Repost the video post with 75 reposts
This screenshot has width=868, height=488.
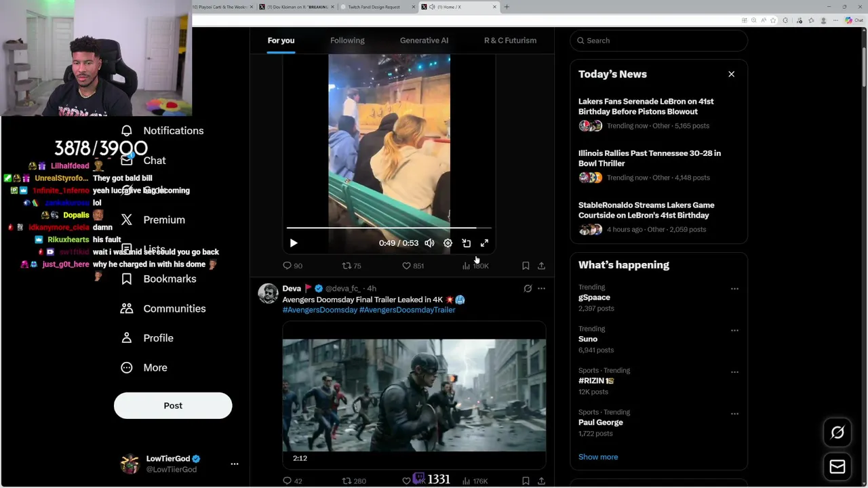point(351,266)
